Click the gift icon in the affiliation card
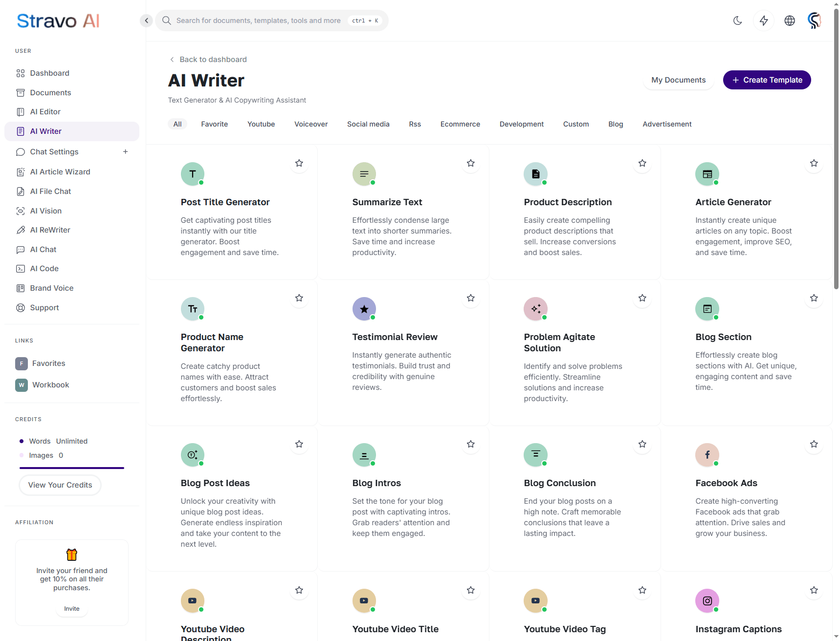The height and width of the screenshot is (641, 840). coord(72,555)
